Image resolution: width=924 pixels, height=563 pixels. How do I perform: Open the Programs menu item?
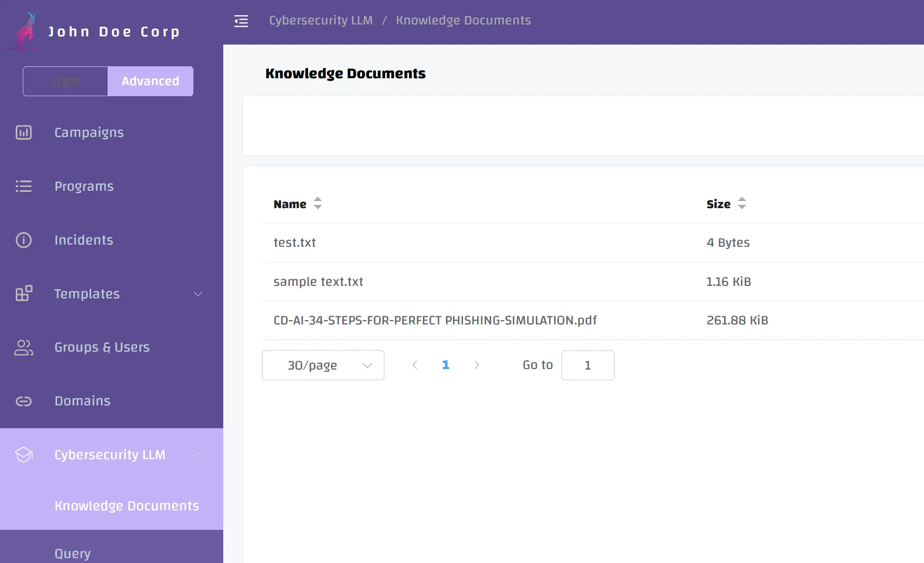111,186
